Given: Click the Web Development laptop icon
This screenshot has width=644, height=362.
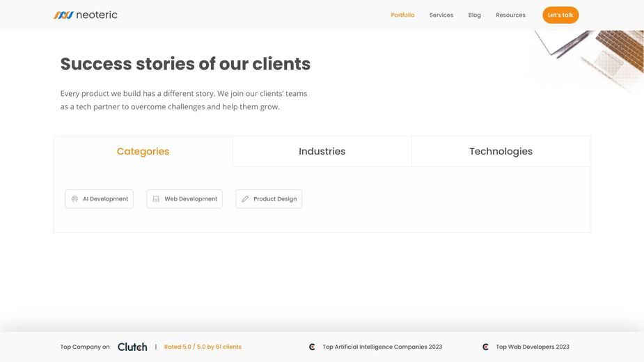Looking at the screenshot, I should (156, 199).
